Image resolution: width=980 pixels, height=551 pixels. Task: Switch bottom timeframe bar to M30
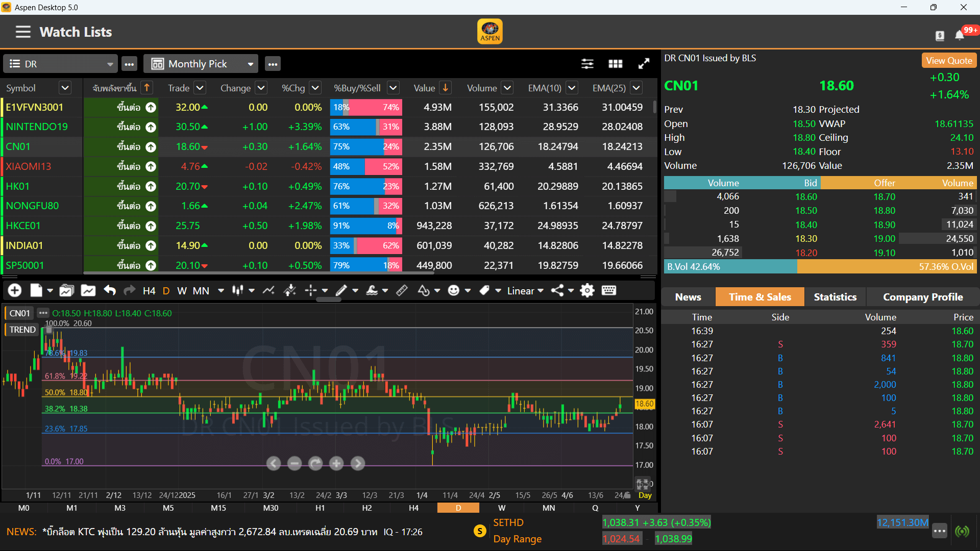click(x=271, y=508)
